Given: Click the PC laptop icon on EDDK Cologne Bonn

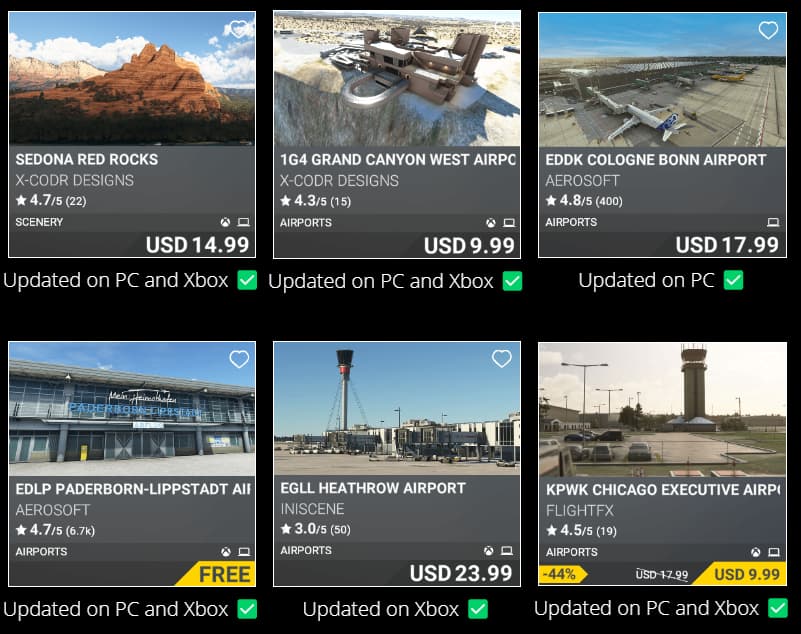Looking at the screenshot, I should point(773,222).
